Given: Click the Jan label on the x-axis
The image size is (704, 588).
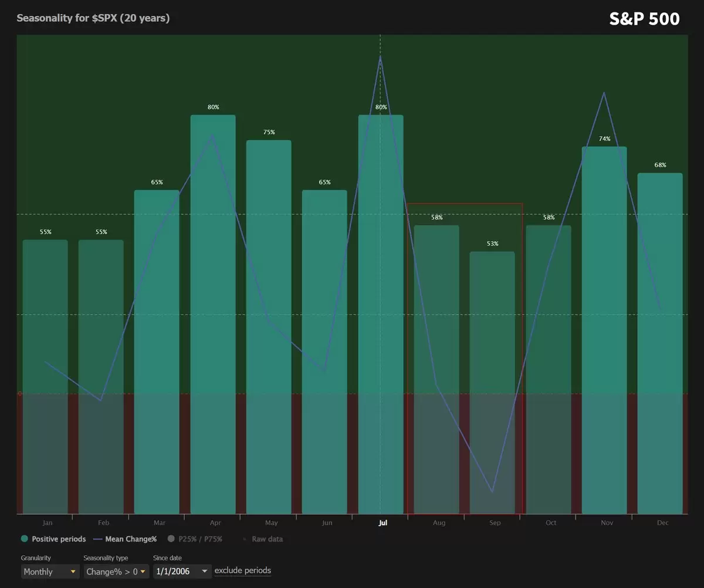Looking at the screenshot, I should click(48, 523).
